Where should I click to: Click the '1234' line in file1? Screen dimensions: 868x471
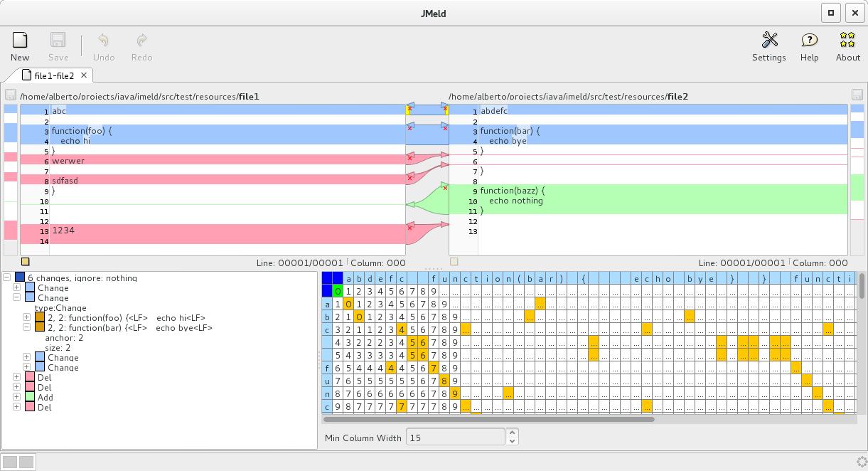point(63,231)
